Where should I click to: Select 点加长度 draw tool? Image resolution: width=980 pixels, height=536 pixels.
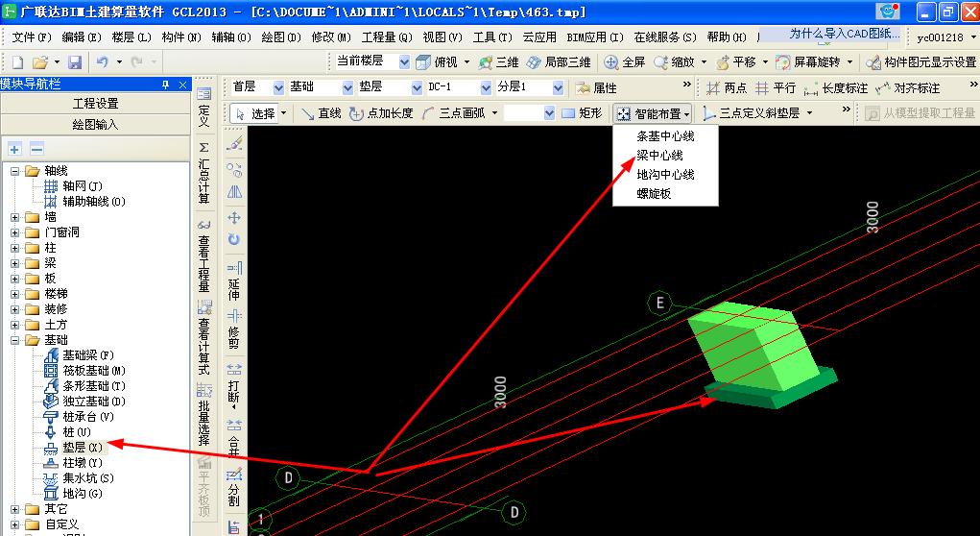tap(381, 113)
